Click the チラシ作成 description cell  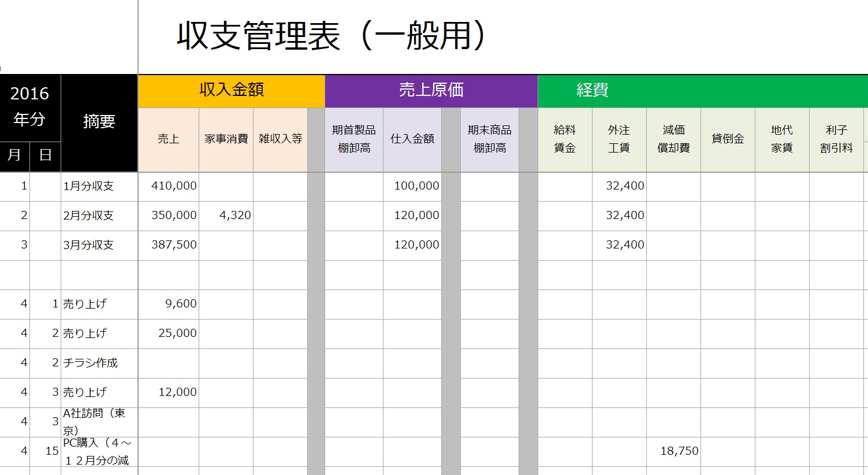click(98, 362)
